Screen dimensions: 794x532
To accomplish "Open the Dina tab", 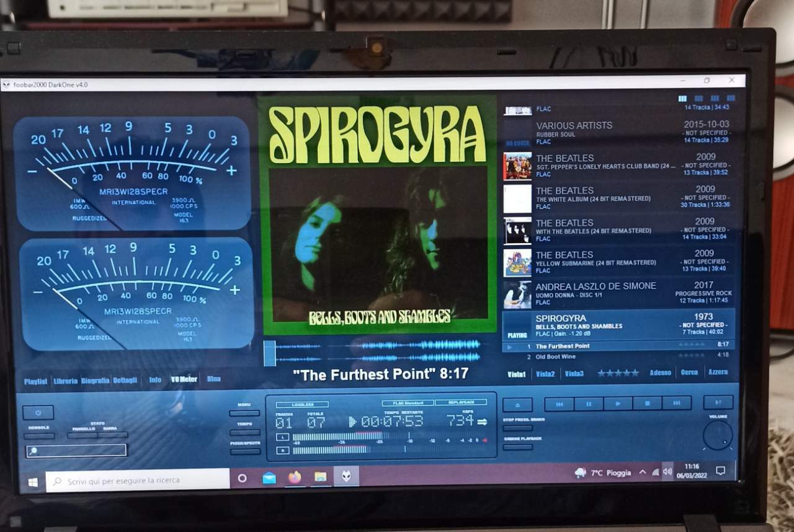I will click(x=213, y=379).
